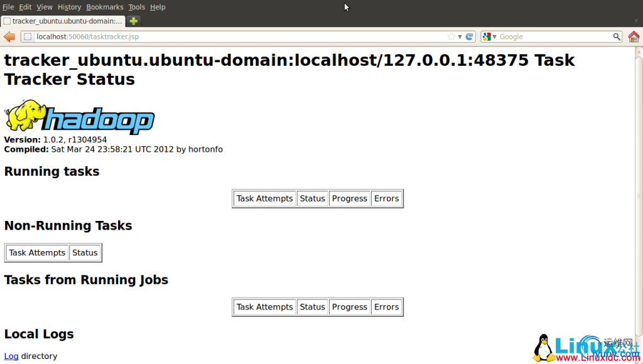The width and height of the screenshot is (643, 364).
Task: Go back with the orange arrow button
Action: click(9, 37)
